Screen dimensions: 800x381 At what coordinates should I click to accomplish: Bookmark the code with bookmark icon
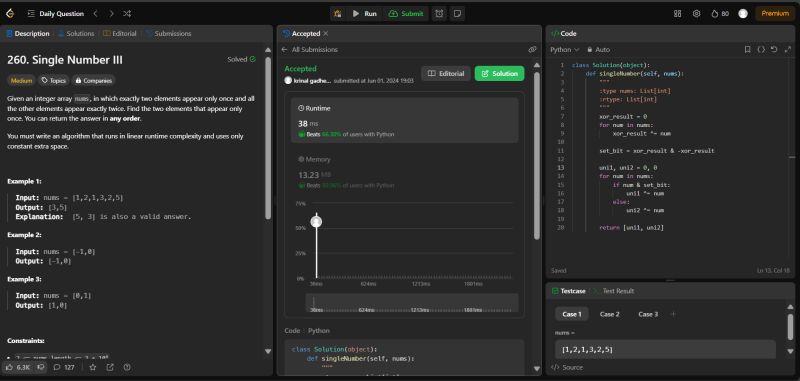[747, 49]
